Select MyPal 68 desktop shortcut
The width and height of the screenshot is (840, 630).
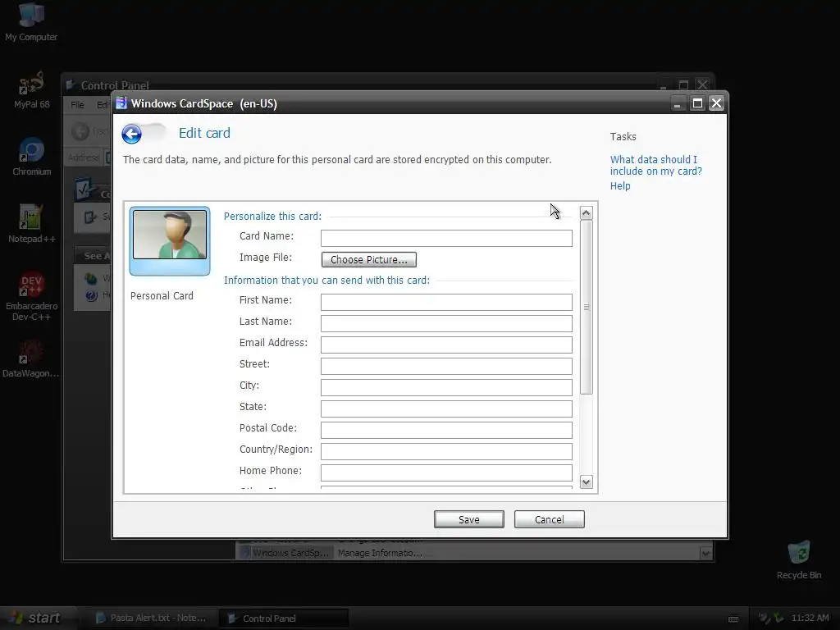[32, 90]
